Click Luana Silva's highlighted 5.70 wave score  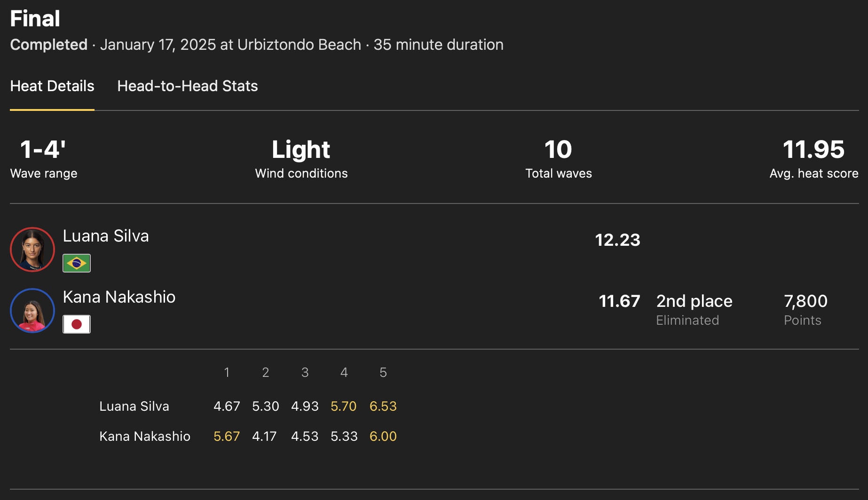pyautogui.click(x=343, y=406)
